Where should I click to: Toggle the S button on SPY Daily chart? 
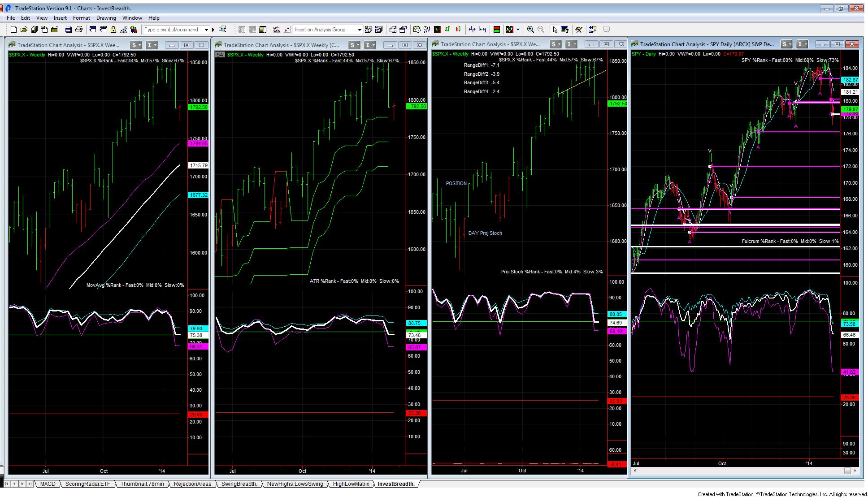(786, 44)
